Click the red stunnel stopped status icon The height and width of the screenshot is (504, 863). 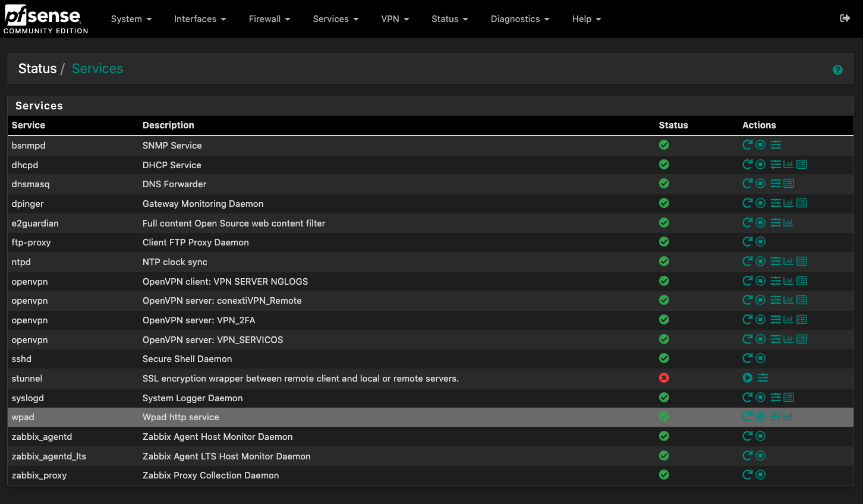pyautogui.click(x=664, y=377)
